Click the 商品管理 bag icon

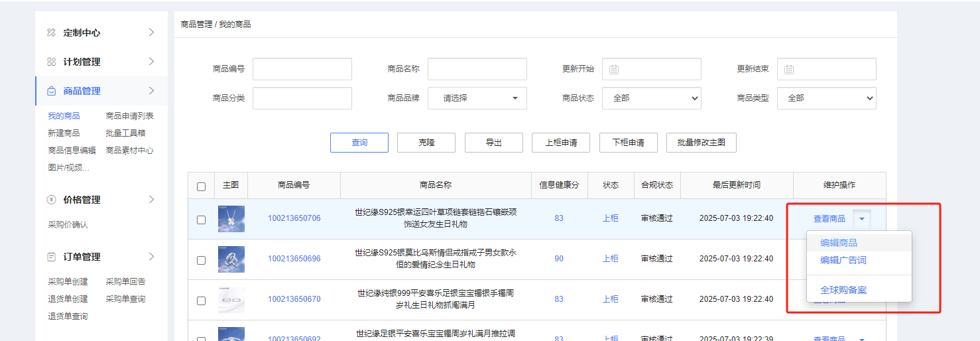pyautogui.click(x=51, y=91)
